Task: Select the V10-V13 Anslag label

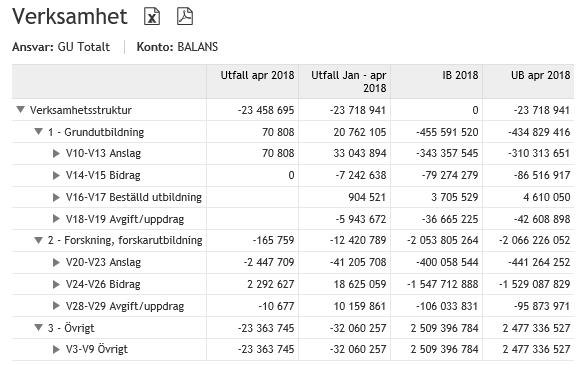Action: pyautogui.click(x=104, y=153)
